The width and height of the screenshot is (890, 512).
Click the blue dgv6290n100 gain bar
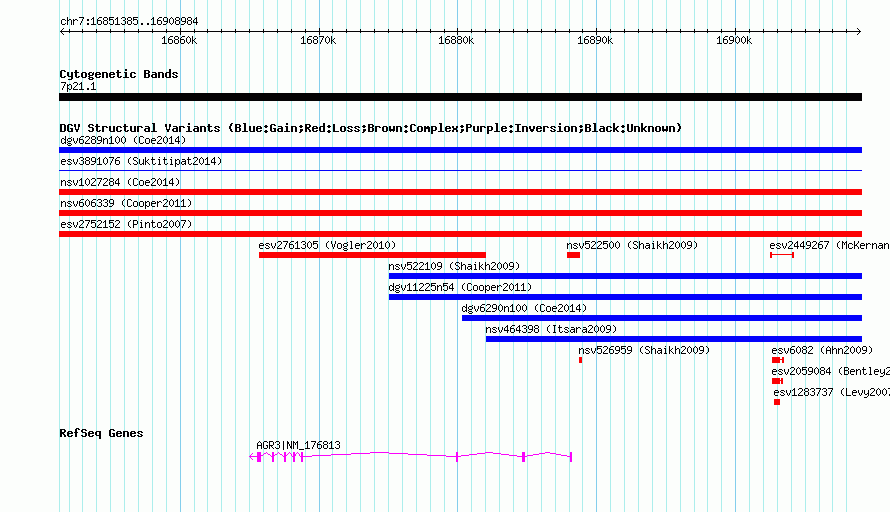pyautogui.click(x=662, y=318)
